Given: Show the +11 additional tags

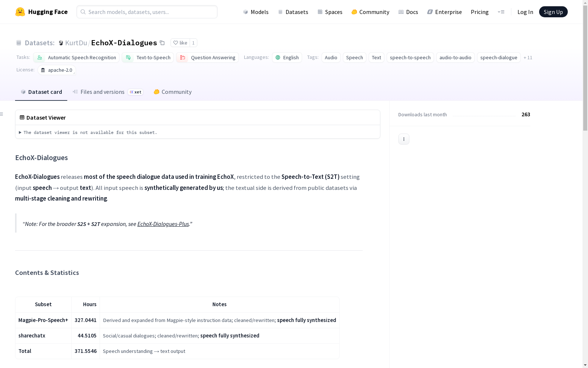Looking at the screenshot, I should tap(528, 57).
